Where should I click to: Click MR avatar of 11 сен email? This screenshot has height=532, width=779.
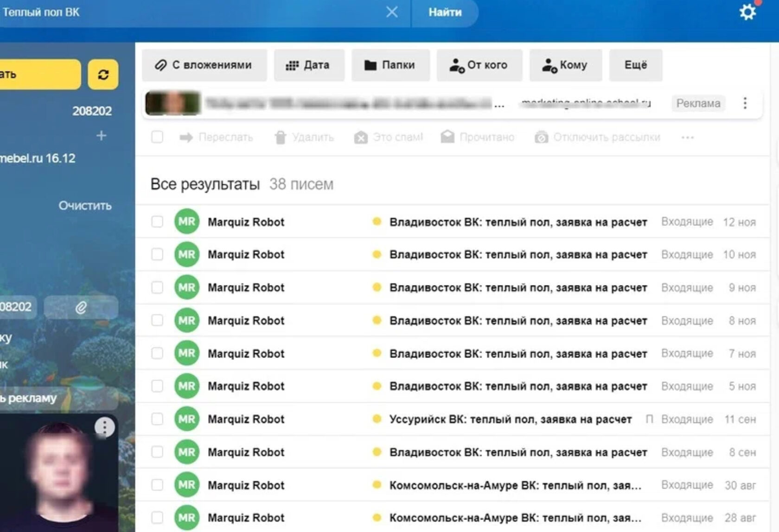187,419
